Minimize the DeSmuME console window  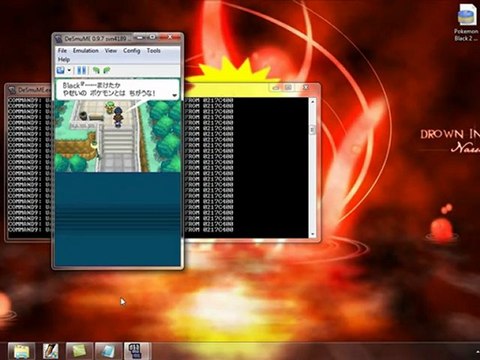tap(276, 88)
